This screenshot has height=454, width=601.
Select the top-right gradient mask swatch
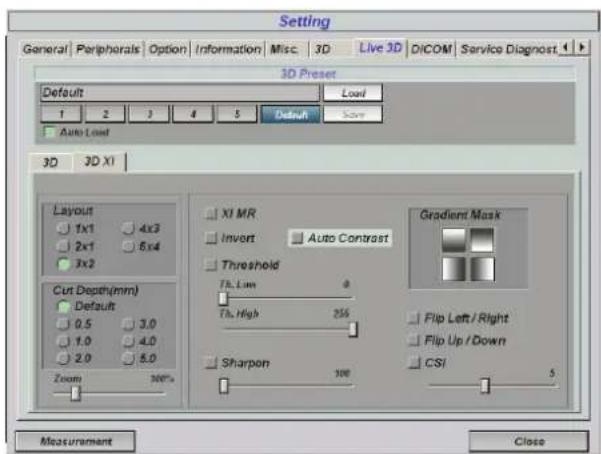[x=482, y=240]
